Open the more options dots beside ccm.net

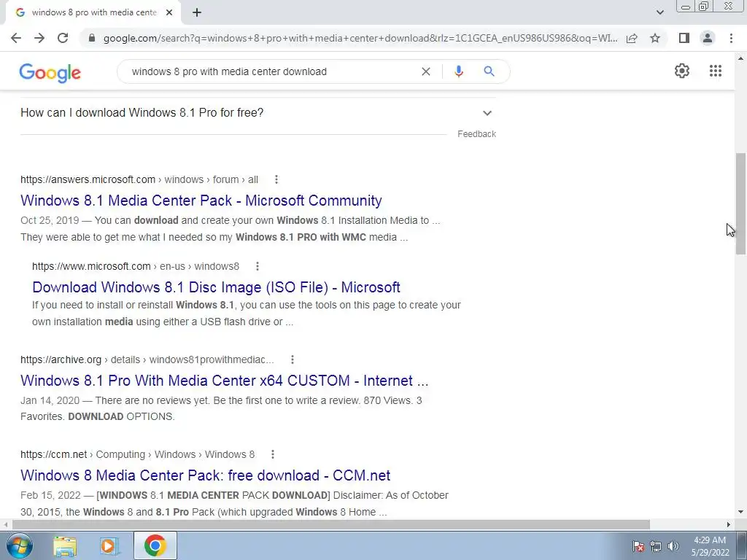(273, 454)
